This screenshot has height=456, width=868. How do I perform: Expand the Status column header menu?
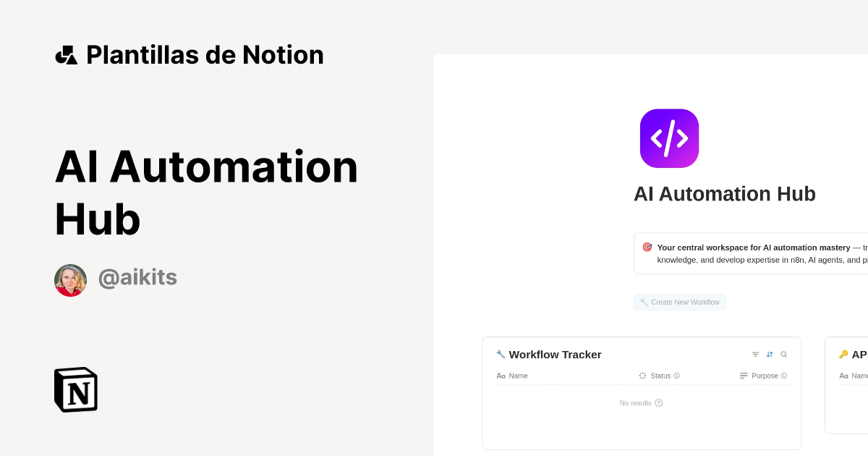click(x=659, y=376)
